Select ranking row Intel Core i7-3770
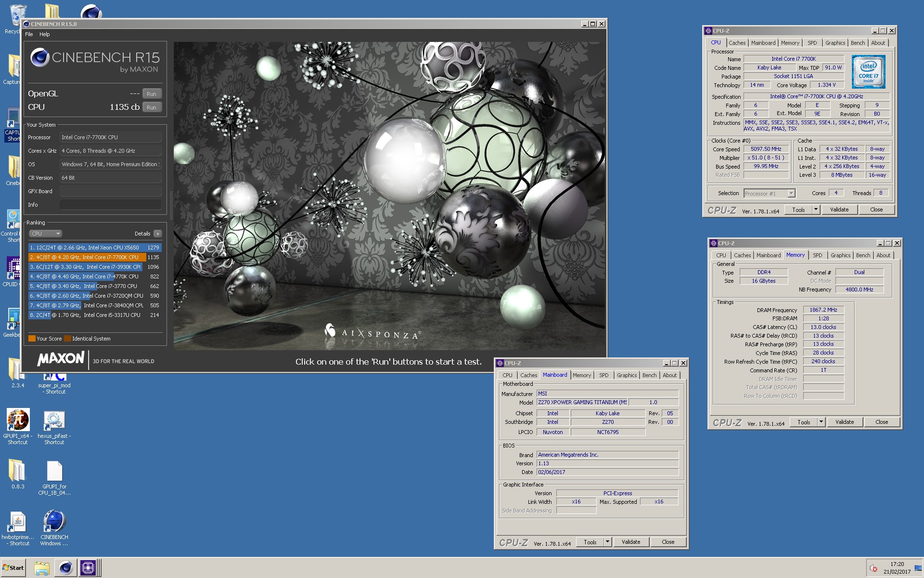The width and height of the screenshot is (924, 578). tap(94, 286)
